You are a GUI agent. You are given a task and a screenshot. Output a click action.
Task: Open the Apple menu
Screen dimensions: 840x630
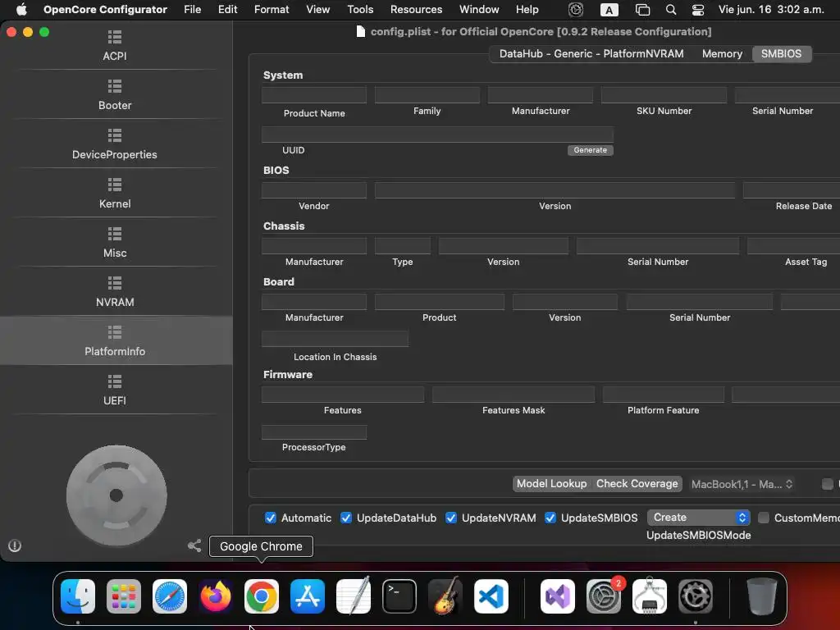click(x=21, y=10)
